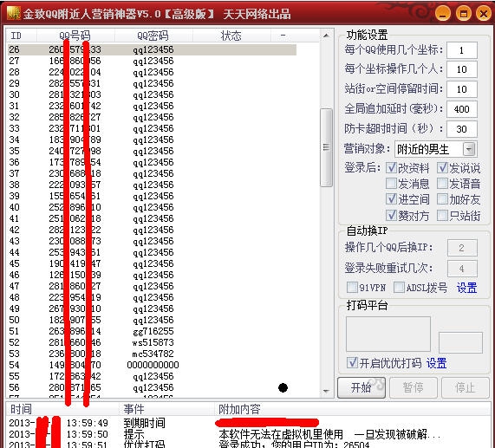Viewport: 495px width, 448px height.
Task: Disable the 开启优优打码 checkbox
Action: click(x=352, y=363)
